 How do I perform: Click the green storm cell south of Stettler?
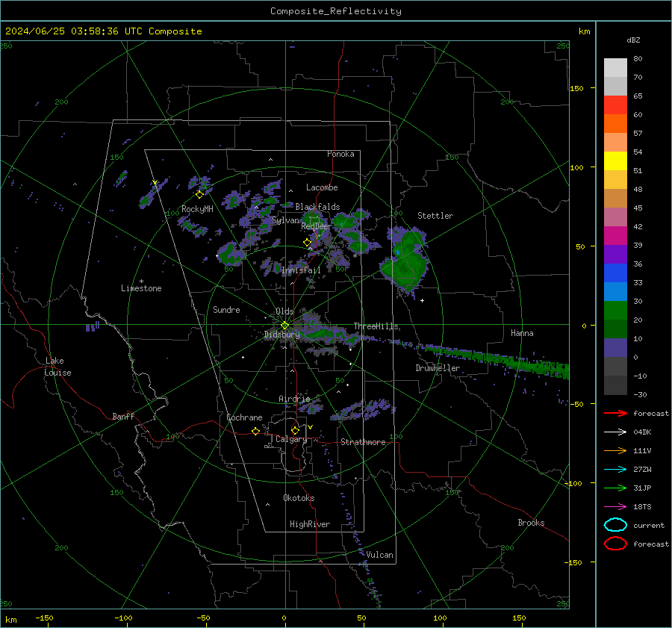[x=405, y=266]
